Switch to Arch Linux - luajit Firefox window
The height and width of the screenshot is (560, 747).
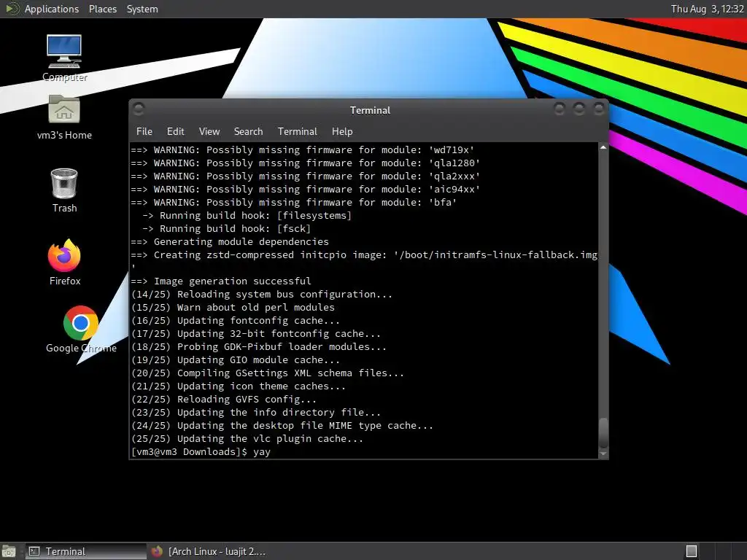pyautogui.click(x=208, y=551)
